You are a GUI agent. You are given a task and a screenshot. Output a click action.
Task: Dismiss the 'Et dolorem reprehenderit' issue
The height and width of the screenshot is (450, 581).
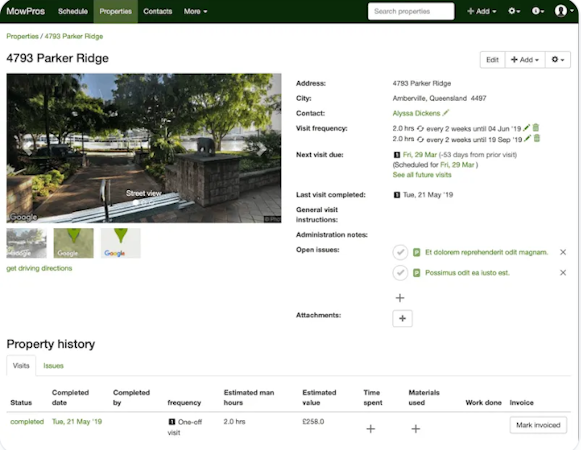[x=563, y=252]
